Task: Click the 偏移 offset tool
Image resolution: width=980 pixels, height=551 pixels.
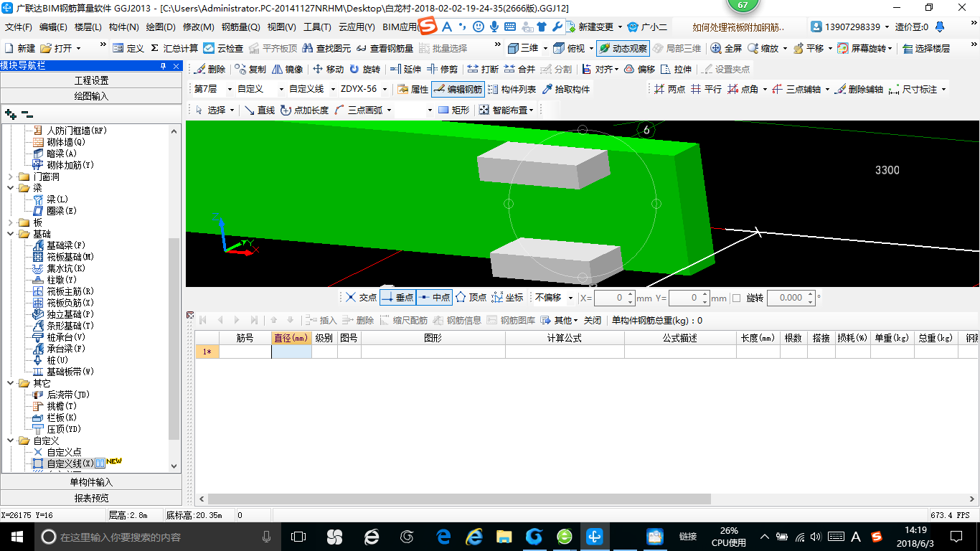Action: click(639, 69)
